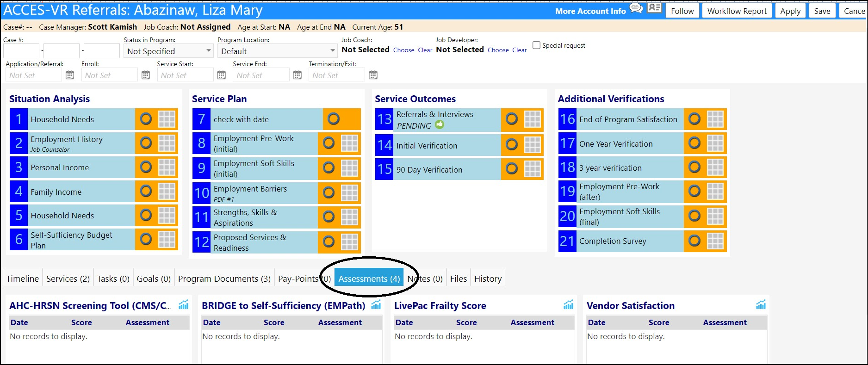
Task: Click the green thumbs-up PENDING icon
Action: [440, 124]
